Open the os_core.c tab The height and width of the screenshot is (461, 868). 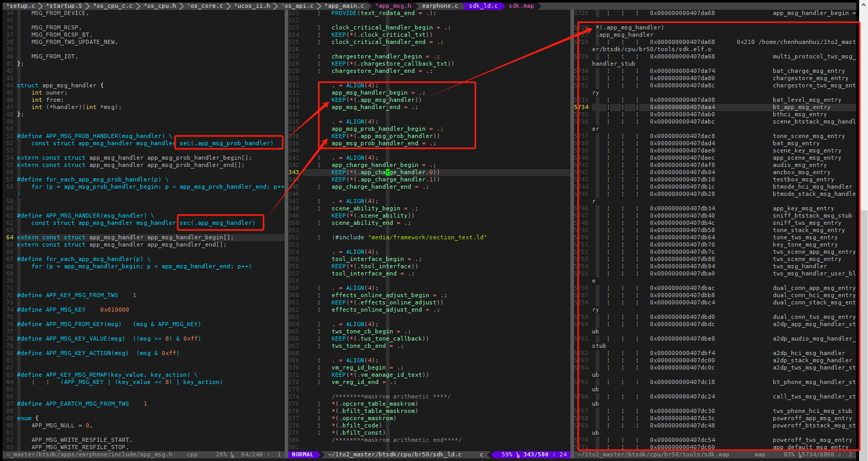coord(205,6)
